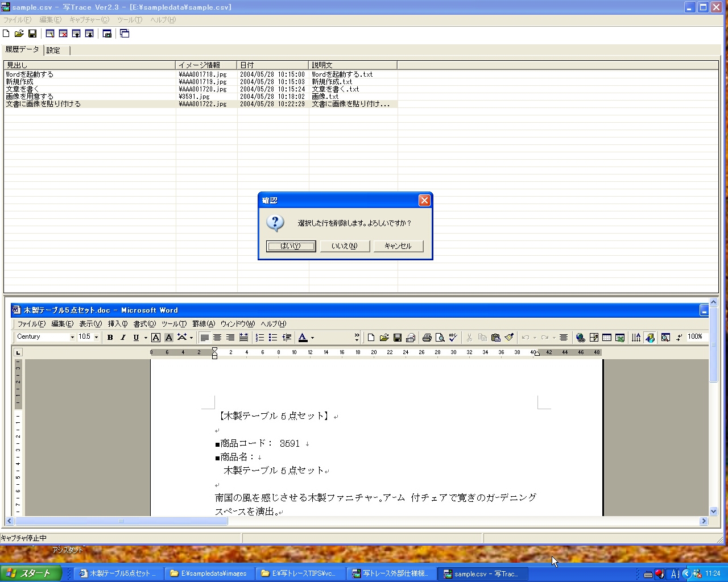The height and width of the screenshot is (582, 728).
Task: Click the horizontal scrollbar thumb under image
Action: [x=121, y=521]
